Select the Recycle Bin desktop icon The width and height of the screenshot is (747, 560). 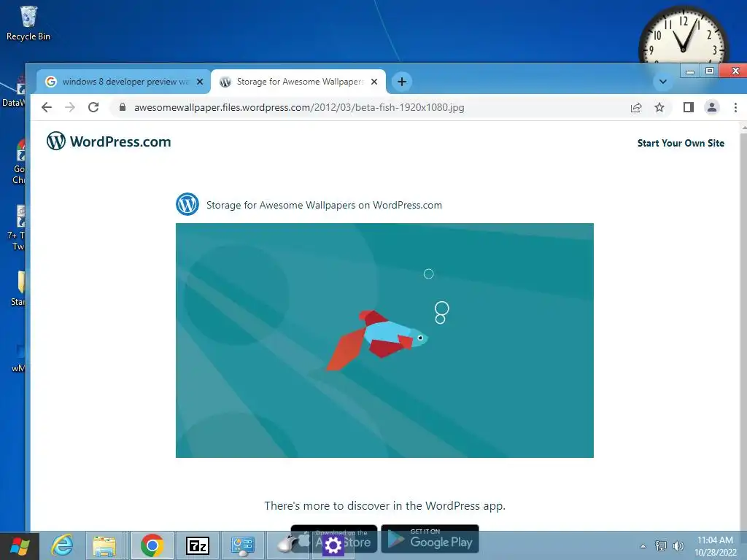[28, 24]
